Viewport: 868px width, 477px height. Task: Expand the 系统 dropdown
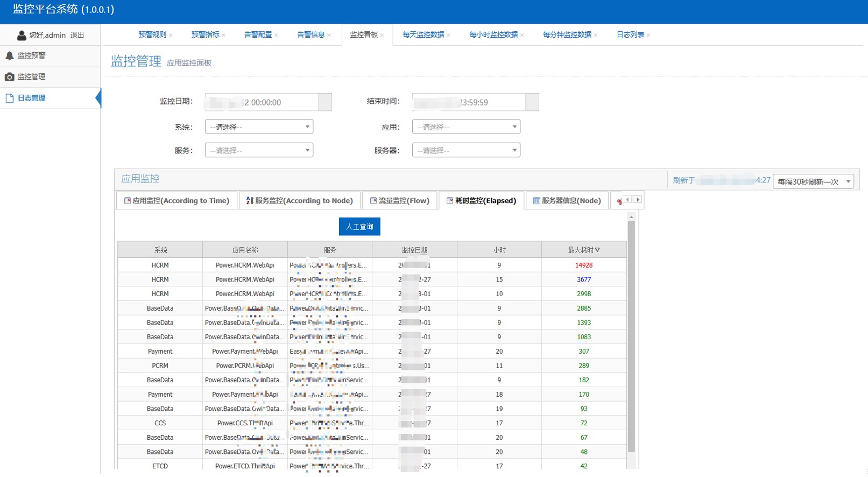(x=259, y=127)
